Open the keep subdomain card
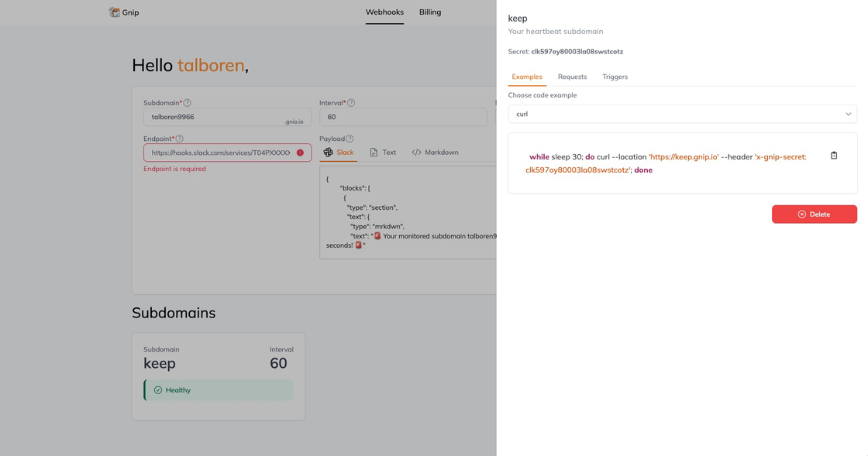Viewport: 868px width, 456px height. pos(218,376)
